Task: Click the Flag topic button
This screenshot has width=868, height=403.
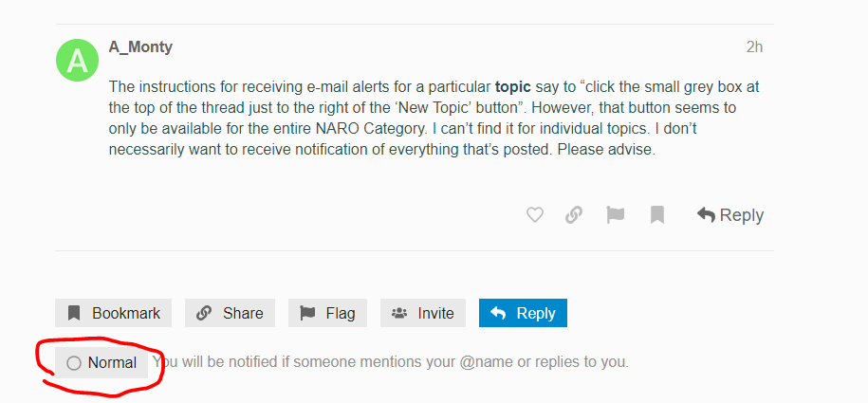Action: coord(327,313)
